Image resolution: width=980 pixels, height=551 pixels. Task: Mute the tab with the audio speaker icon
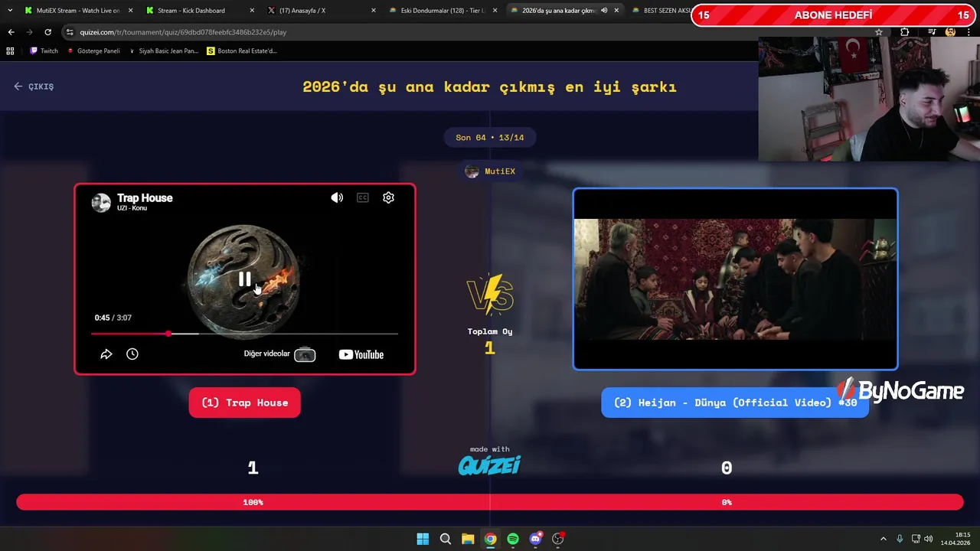(x=604, y=11)
